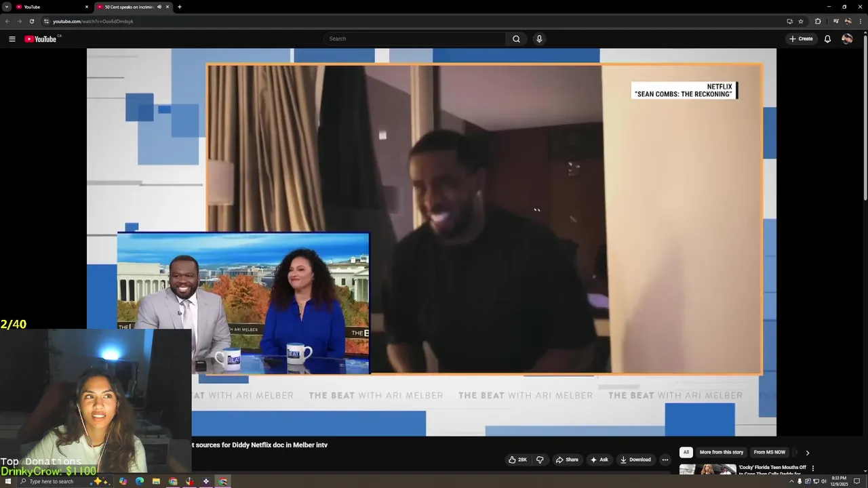868x488 pixels.
Task: Open the YouTube notifications bell
Action: pyautogui.click(x=827, y=39)
